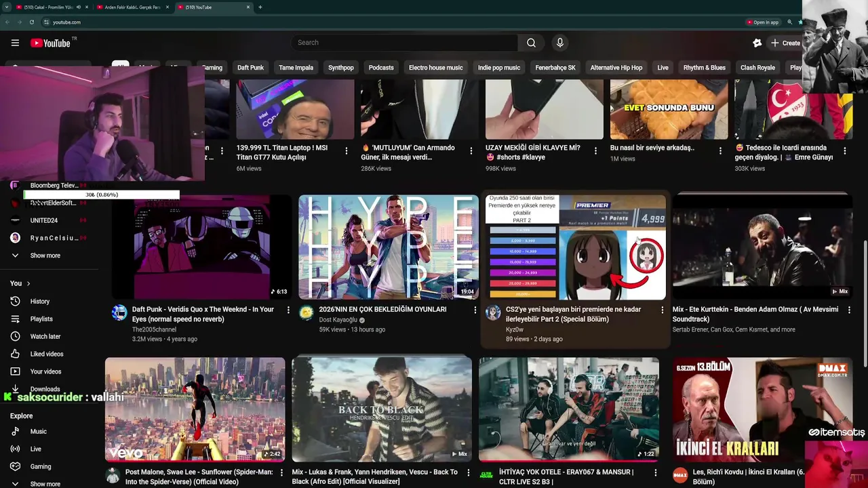The height and width of the screenshot is (488, 868).
Task: Open more options for Daft Punk Veridis Quo video
Action: click(x=288, y=310)
